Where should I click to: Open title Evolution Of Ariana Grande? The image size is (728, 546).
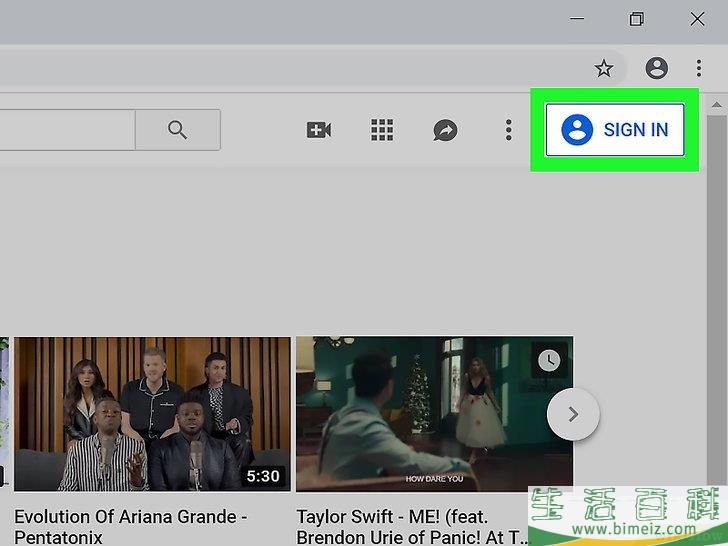(x=130, y=527)
